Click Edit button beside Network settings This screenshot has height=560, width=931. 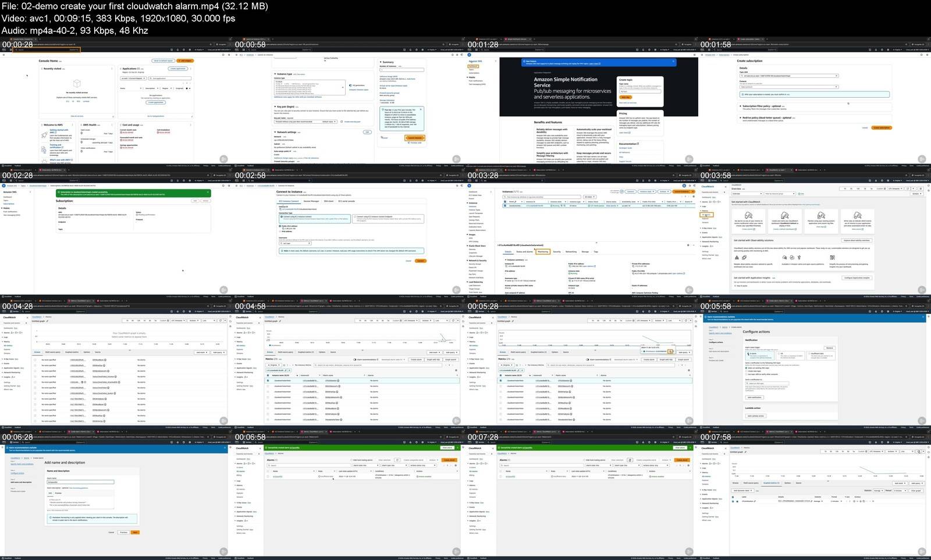click(367, 132)
